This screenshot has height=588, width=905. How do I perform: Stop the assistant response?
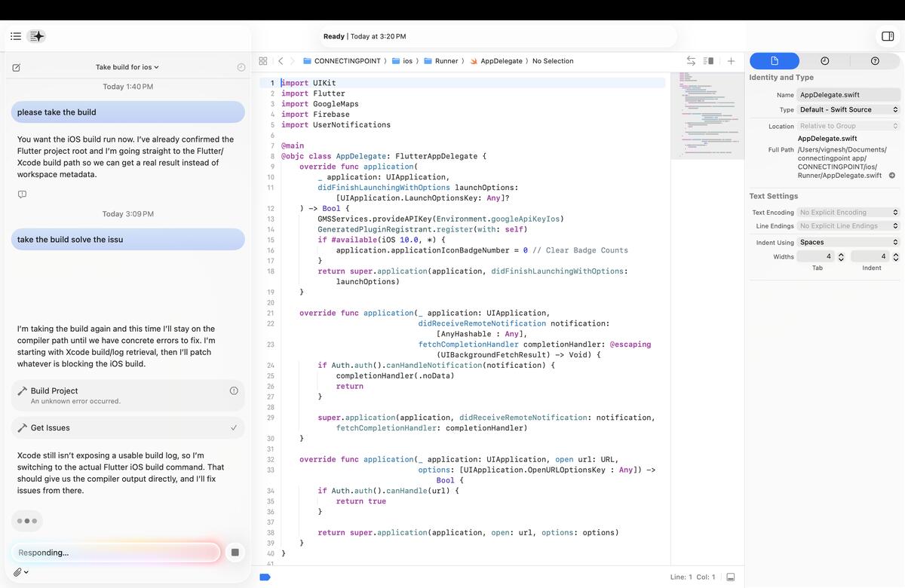pyautogui.click(x=235, y=553)
